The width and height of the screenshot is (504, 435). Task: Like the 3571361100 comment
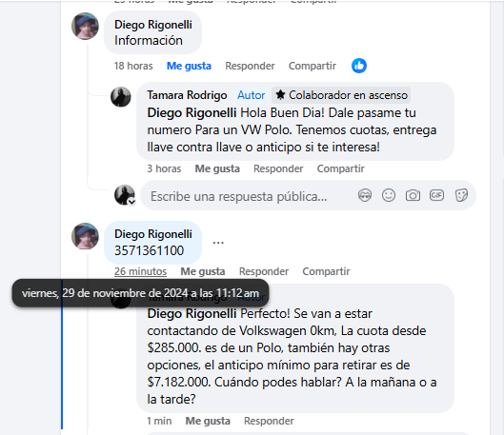point(203,271)
